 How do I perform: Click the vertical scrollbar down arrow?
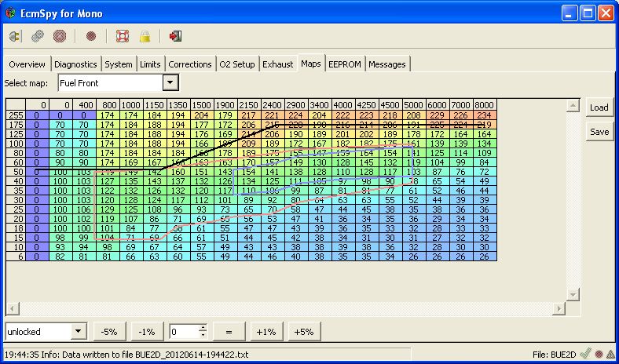point(573,294)
